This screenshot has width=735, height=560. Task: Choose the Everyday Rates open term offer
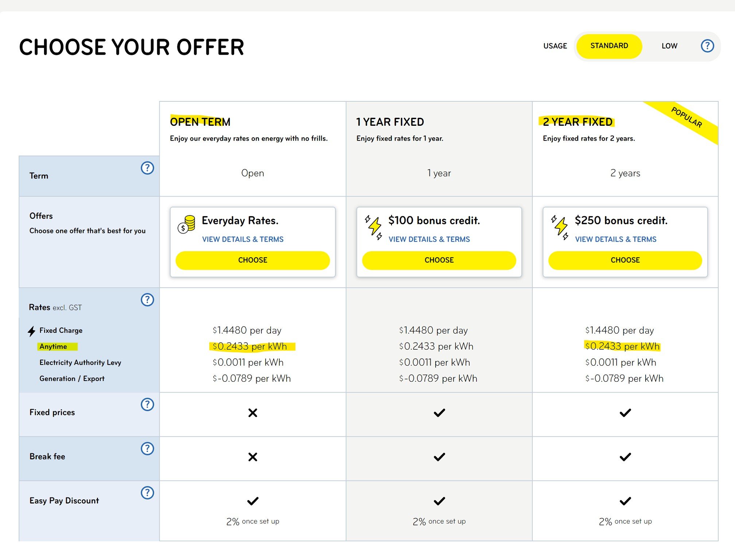pyautogui.click(x=253, y=260)
